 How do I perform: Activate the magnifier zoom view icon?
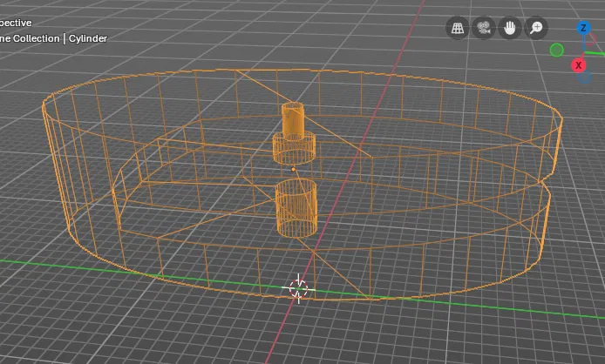(x=536, y=28)
